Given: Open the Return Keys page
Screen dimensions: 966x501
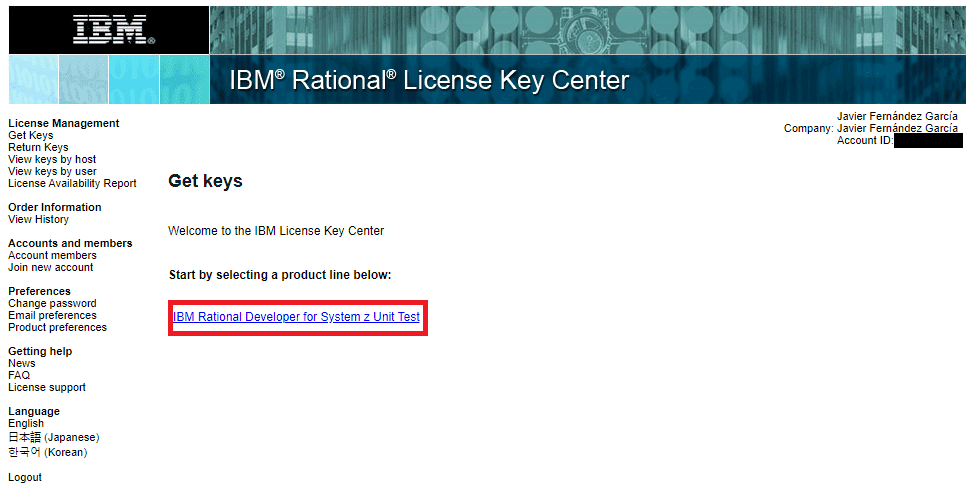Looking at the screenshot, I should (x=38, y=147).
